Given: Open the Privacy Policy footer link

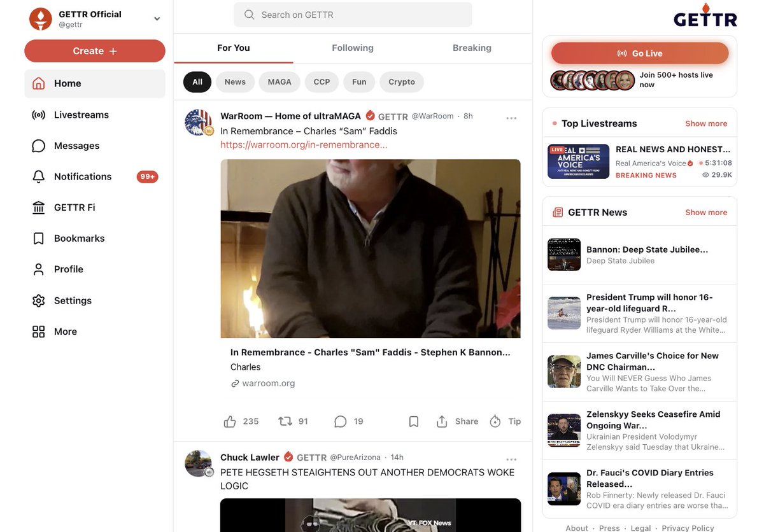Looking at the screenshot, I should click(688, 528).
